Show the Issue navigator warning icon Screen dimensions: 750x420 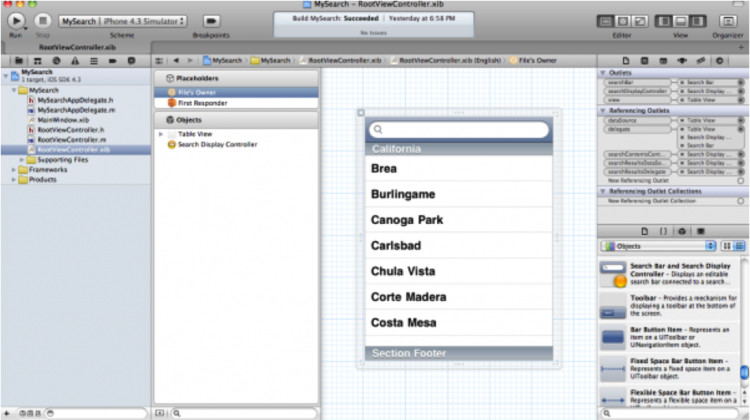75,61
